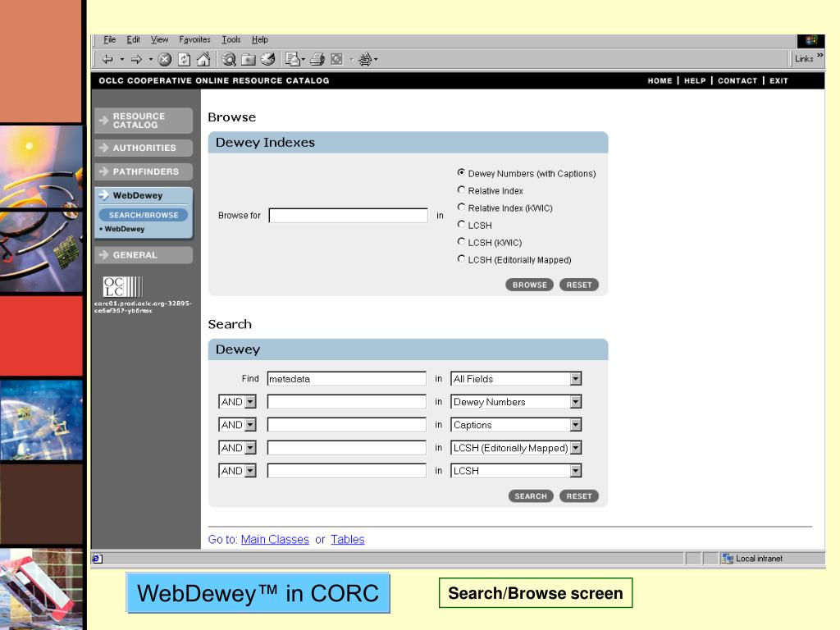This screenshot has height=630, width=840.
Task: Click the Mail icon in toolbar
Action: click(293, 59)
